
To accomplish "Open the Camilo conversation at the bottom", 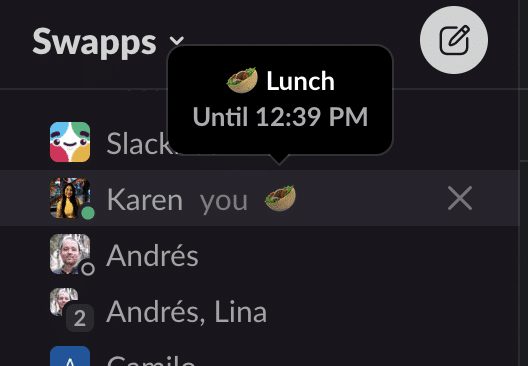I will pyautogui.click(x=151, y=360).
